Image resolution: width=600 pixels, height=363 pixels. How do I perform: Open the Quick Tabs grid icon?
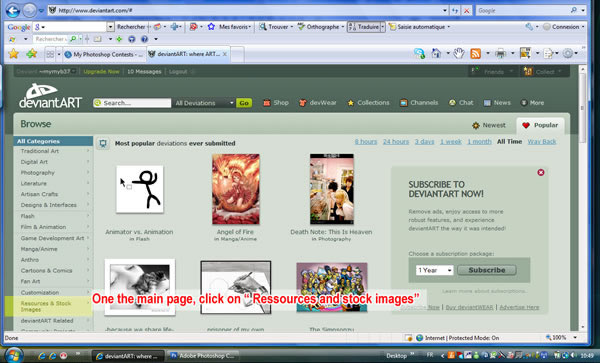pos(50,54)
